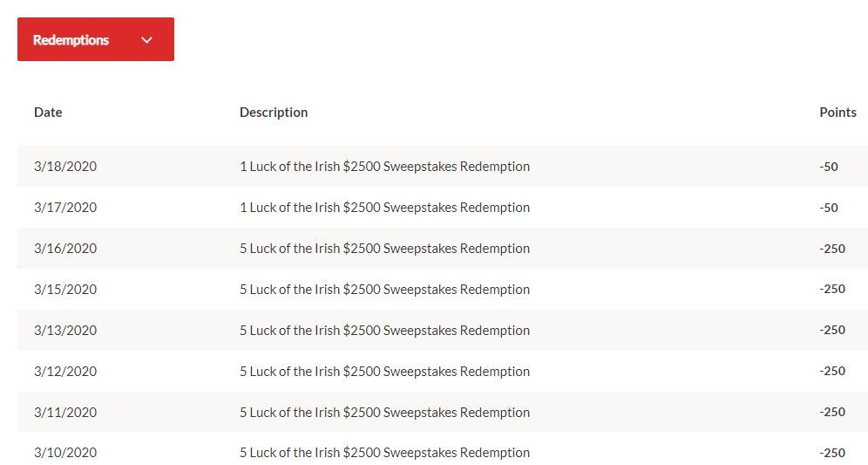Open the Redemptions dropdown
The height and width of the screenshot is (465, 868).
[95, 39]
